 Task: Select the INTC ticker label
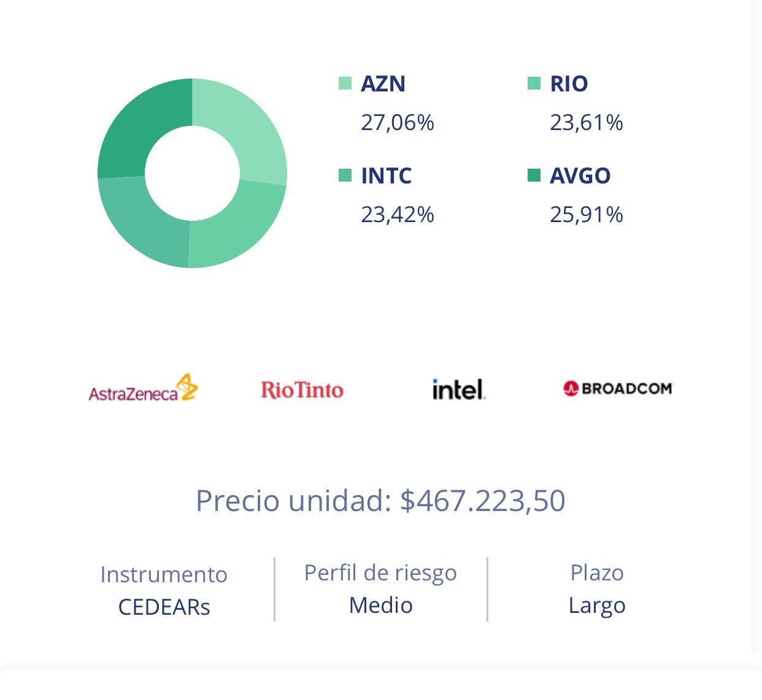(x=387, y=175)
